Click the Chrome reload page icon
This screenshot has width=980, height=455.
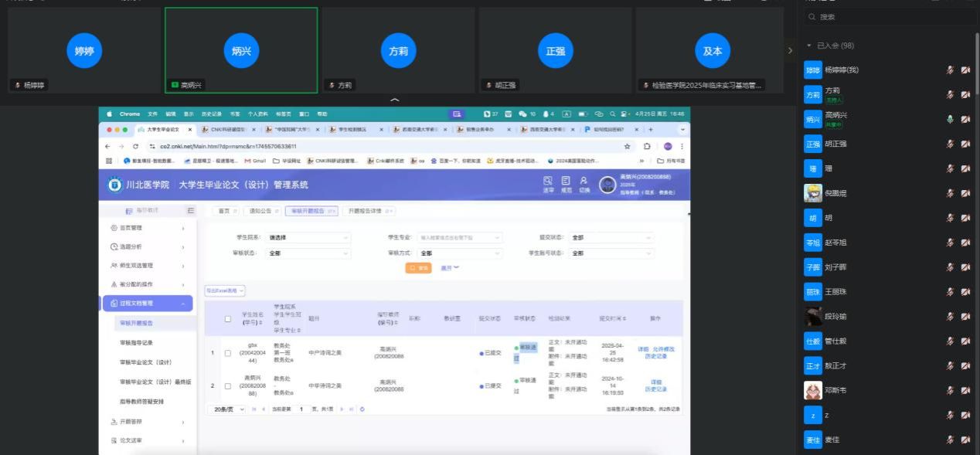click(136, 146)
